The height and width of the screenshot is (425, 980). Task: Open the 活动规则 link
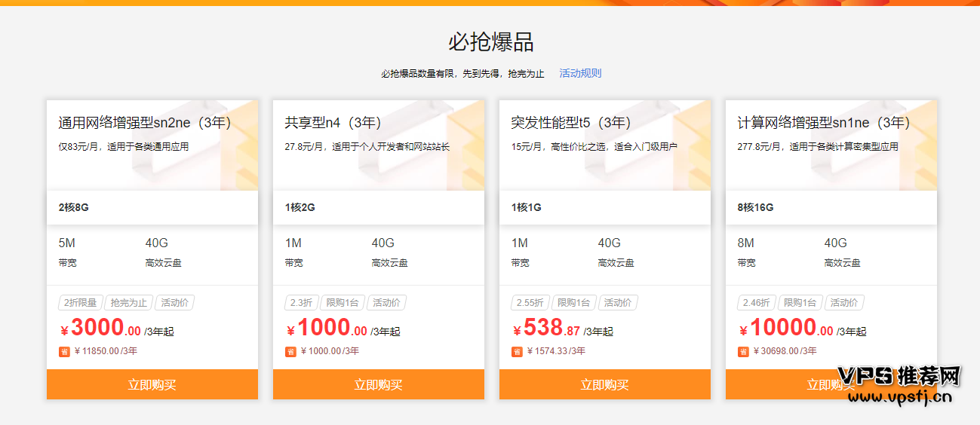point(580,73)
